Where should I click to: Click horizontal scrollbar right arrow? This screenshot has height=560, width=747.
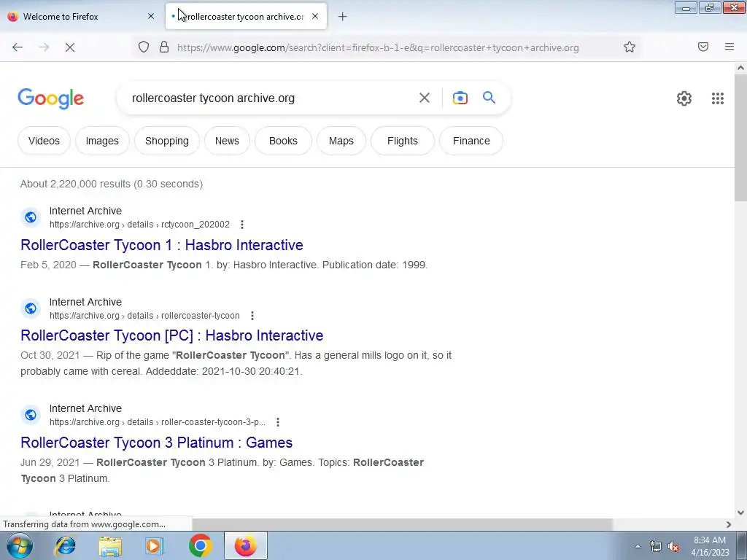click(729, 524)
